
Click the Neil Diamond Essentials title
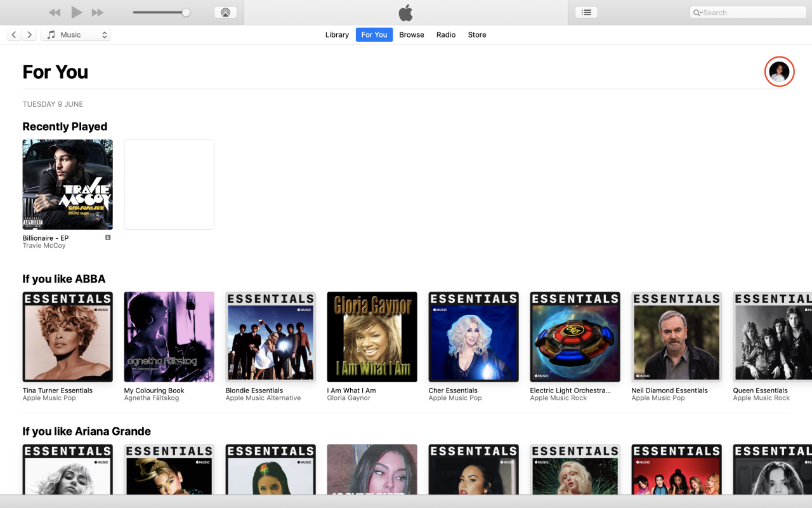pos(670,391)
